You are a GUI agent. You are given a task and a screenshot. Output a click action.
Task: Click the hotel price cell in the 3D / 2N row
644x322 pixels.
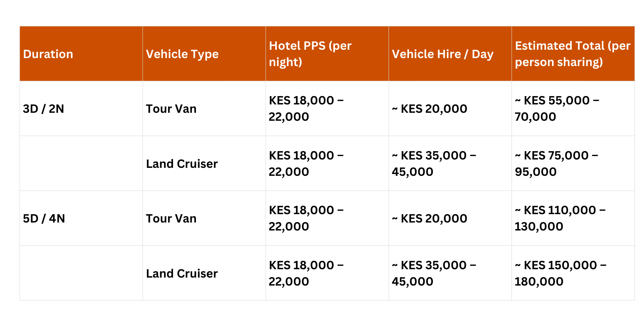(x=306, y=109)
